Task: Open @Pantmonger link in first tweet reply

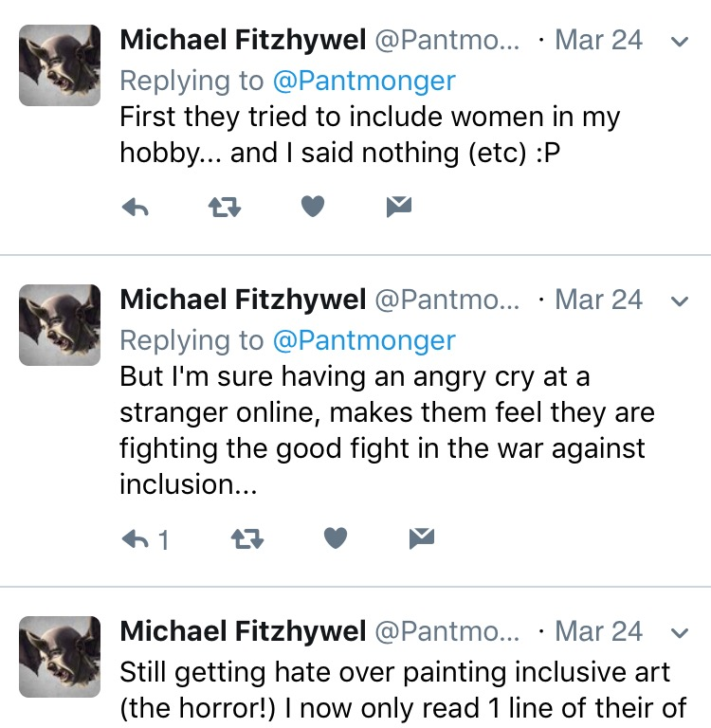Action: [x=364, y=81]
